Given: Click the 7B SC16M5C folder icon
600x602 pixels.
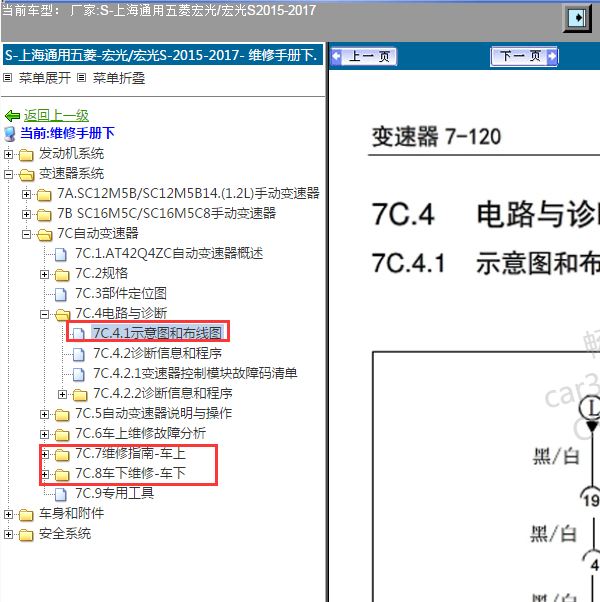Looking at the screenshot, I should click(x=44, y=215).
